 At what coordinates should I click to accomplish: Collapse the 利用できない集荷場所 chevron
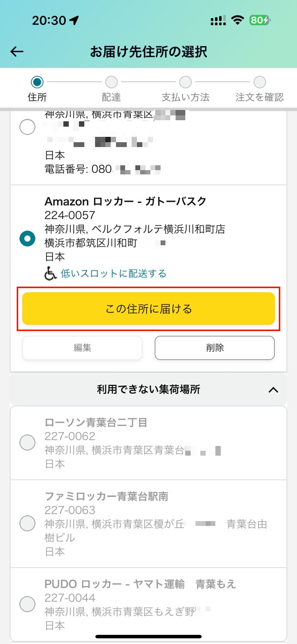coord(273,390)
